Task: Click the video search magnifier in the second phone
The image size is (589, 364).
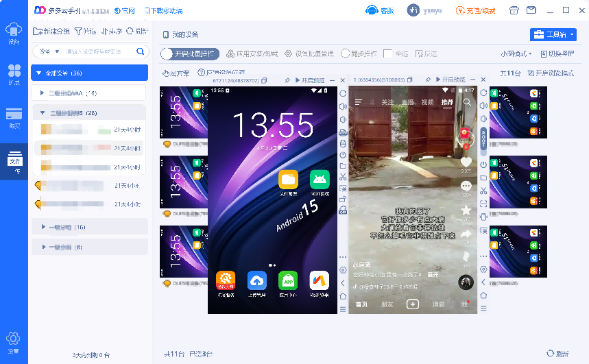Action: coord(467,102)
